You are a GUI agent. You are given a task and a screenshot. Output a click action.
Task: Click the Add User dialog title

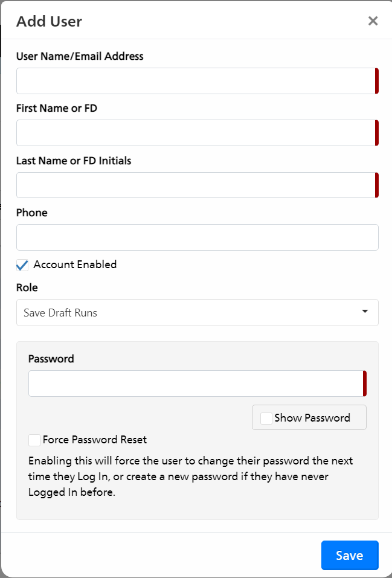click(49, 21)
